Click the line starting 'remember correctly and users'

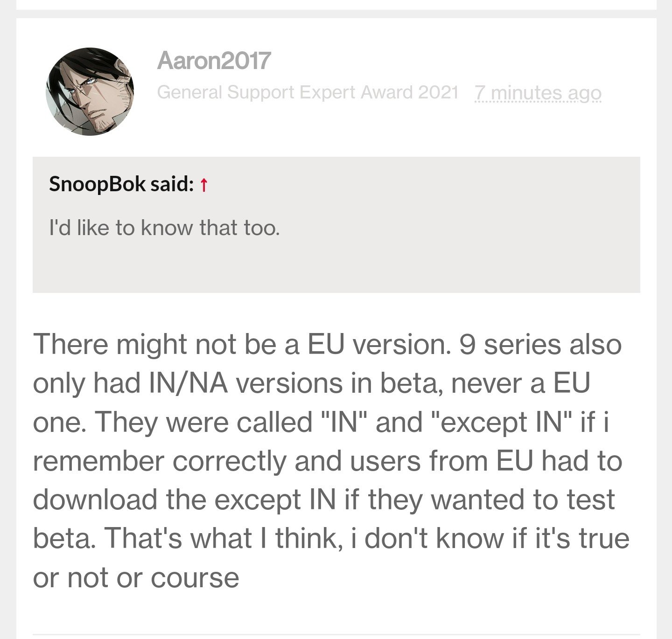tap(328, 461)
